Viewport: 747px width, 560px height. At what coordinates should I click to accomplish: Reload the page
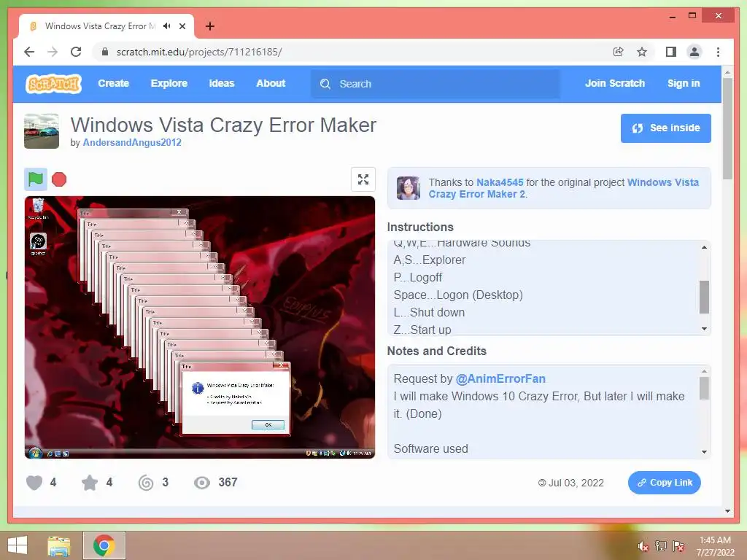[76, 52]
